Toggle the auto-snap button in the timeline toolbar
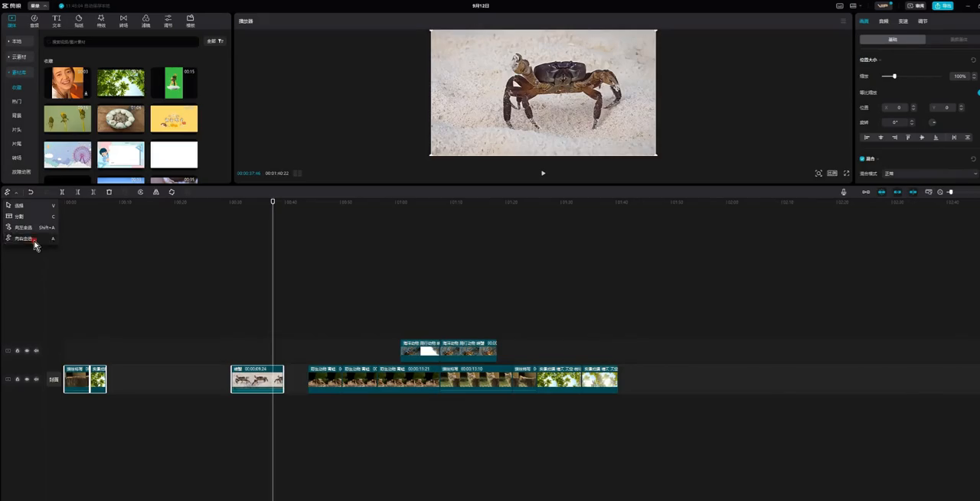Viewport: 980px width, 501px height. click(x=897, y=192)
